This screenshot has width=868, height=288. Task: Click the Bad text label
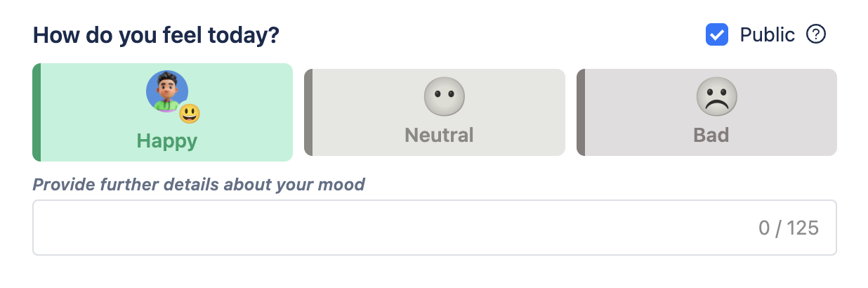[x=711, y=135]
